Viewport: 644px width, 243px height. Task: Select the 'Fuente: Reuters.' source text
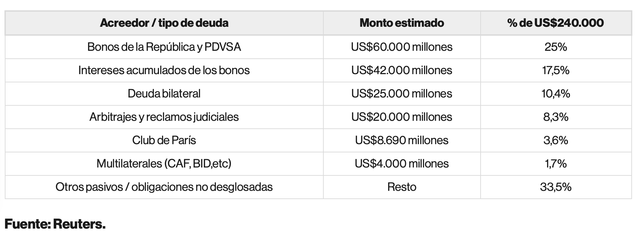coord(55,224)
